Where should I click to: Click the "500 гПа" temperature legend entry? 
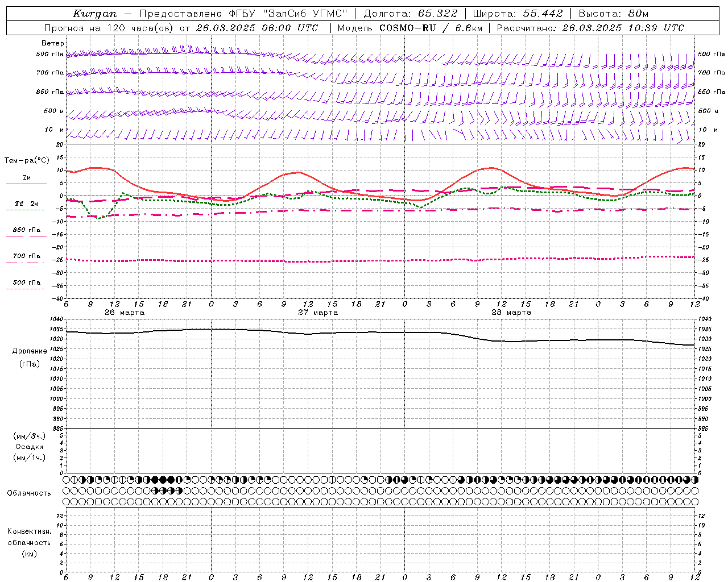(27, 282)
